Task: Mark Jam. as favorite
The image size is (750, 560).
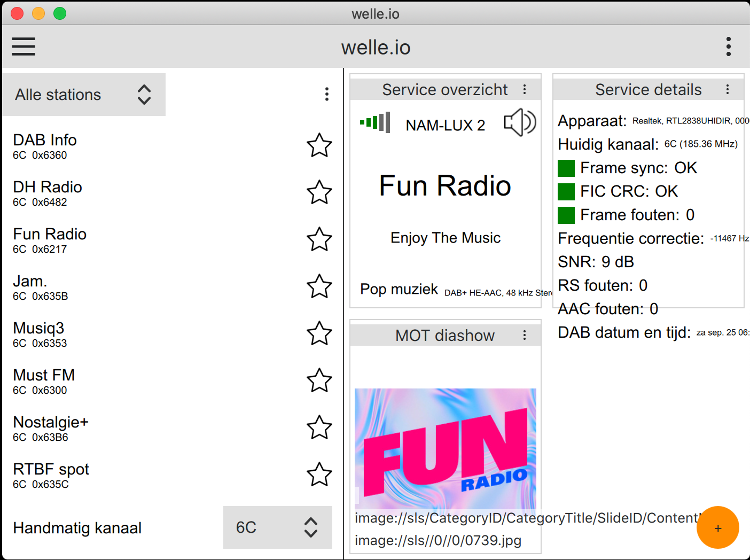Action: 319,286
